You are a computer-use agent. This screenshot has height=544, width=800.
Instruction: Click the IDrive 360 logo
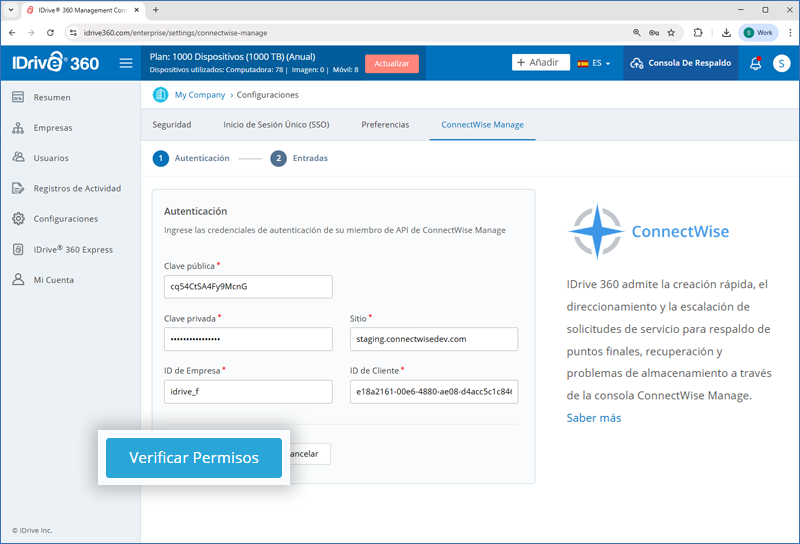pos(56,63)
